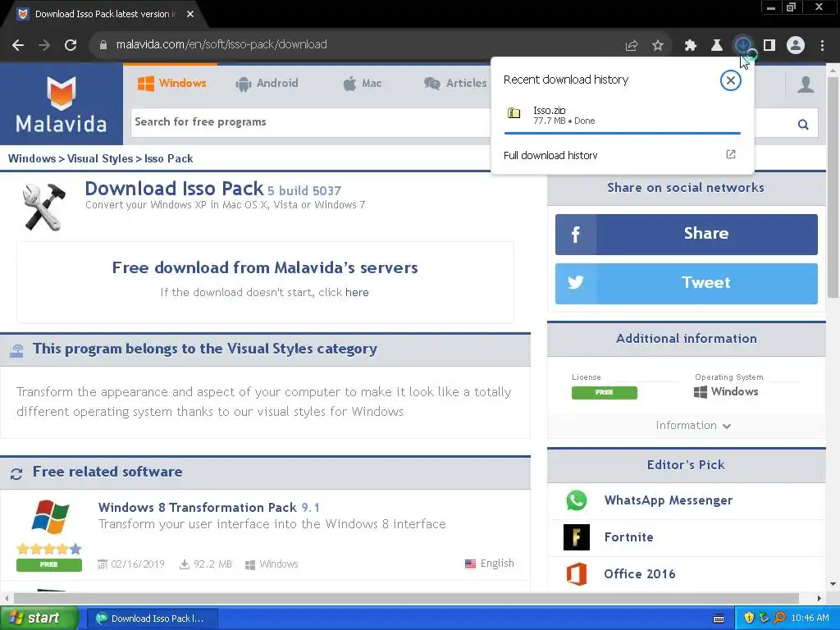Open the Chrome Labs flask icon
840x630 pixels.
click(x=717, y=46)
